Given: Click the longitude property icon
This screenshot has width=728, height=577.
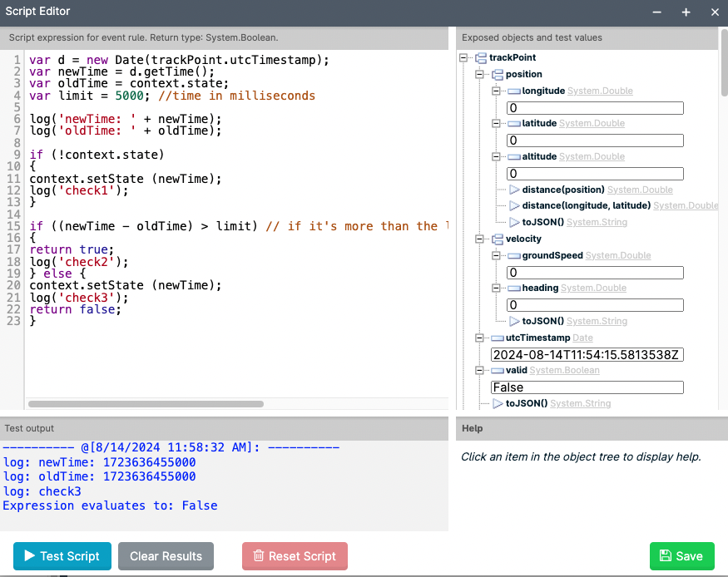Looking at the screenshot, I should (x=514, y=91).
